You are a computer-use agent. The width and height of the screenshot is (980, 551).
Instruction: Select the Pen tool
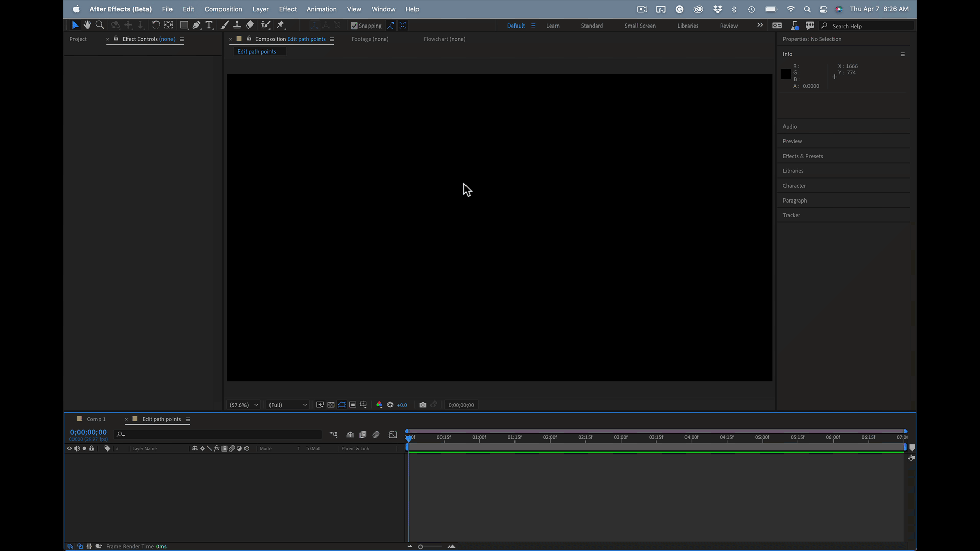(x=197, y=25)
